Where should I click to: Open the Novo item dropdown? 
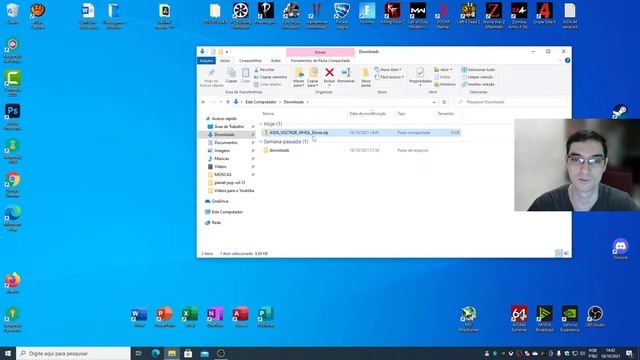[388, 70]
